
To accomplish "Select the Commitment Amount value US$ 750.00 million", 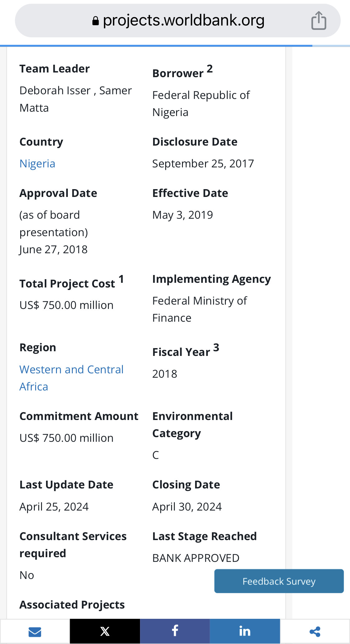I will 67,438.
